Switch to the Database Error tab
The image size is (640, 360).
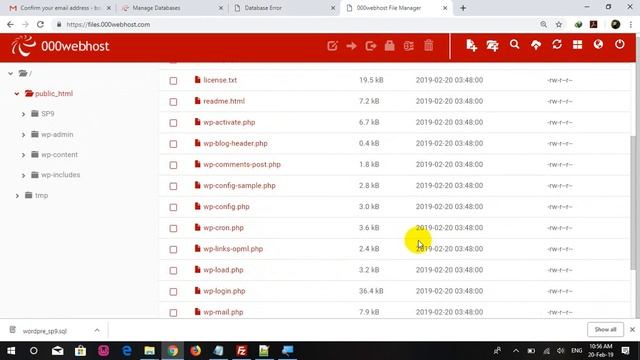tap(284, 8)
